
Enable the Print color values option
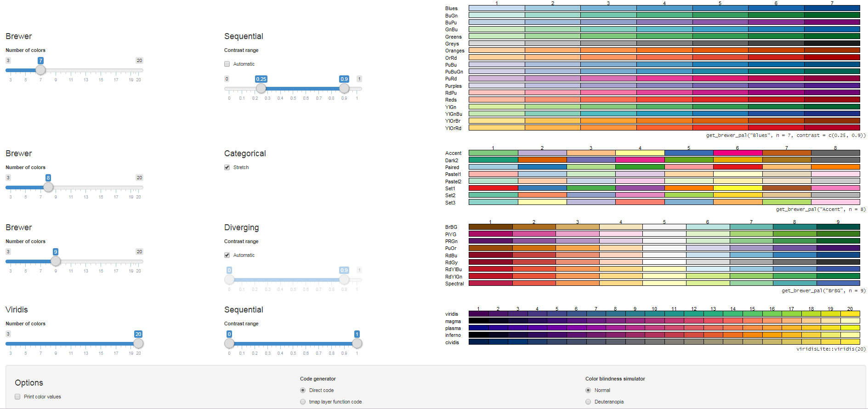[17, 397]
